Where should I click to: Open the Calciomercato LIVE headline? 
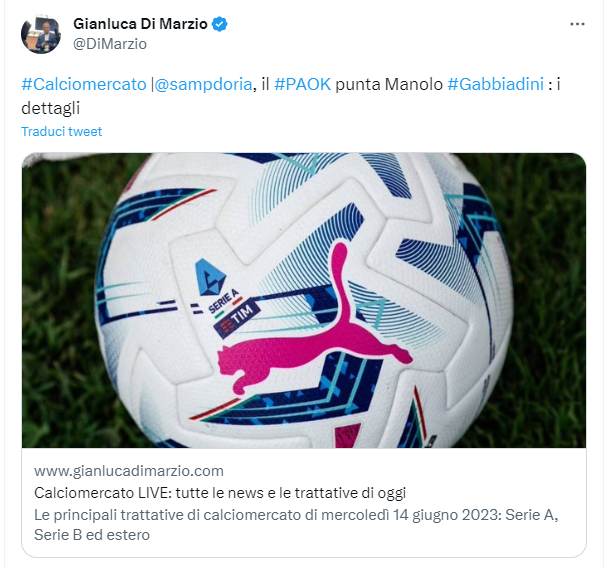tap(220, 493)
